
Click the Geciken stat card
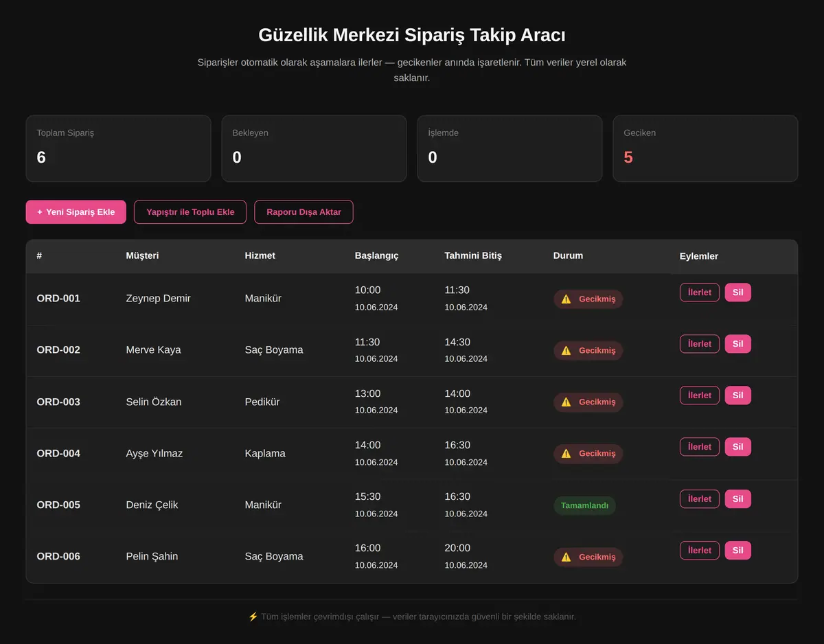pos(705,148)
